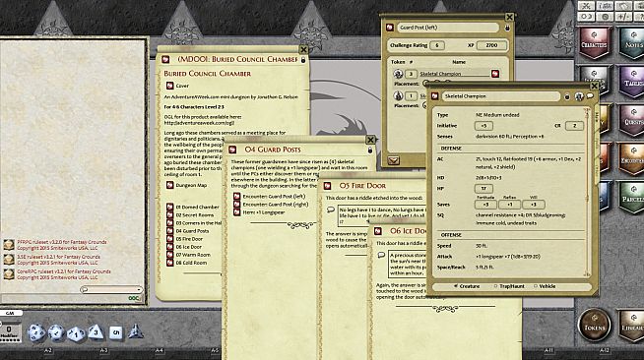Click riddle speech bubble in 06 Ice Door
644x360 pixels.
(x=381, y=255)
